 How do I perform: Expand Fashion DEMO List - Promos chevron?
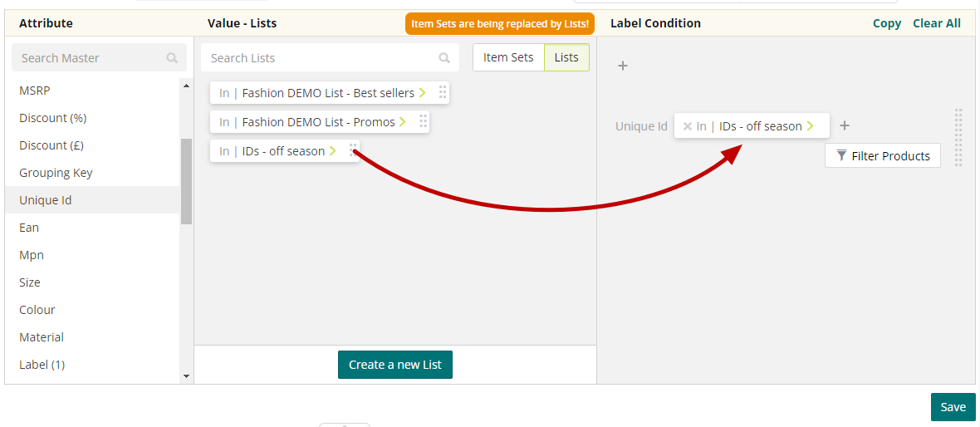coord(403,121)
